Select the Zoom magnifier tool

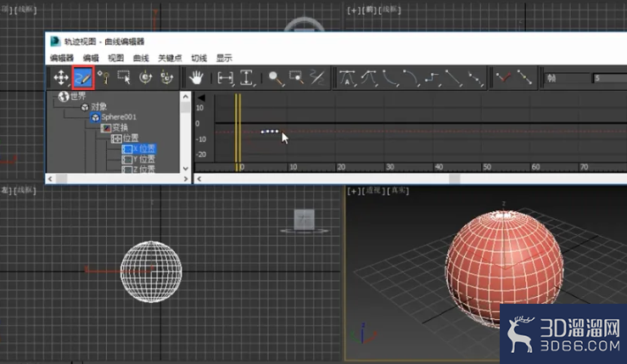pyautogui.click(x=276, y=77)
